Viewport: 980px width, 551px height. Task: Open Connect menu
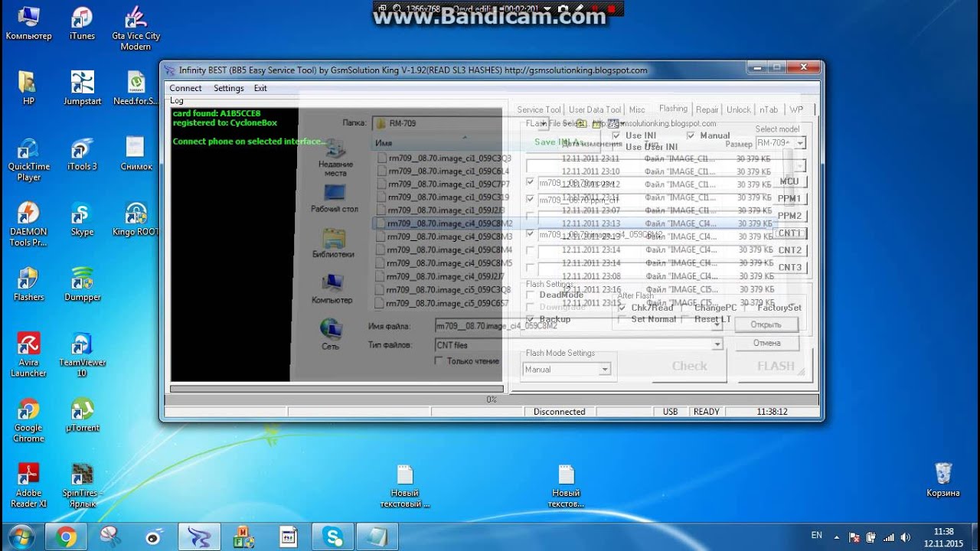click(185, 88)
